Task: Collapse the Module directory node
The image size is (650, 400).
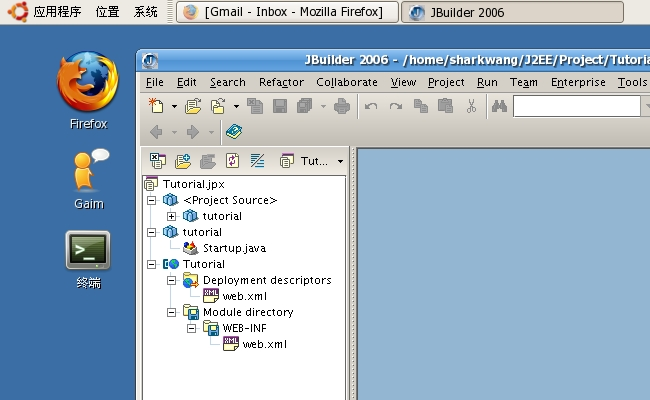Action: coord(171,313)
